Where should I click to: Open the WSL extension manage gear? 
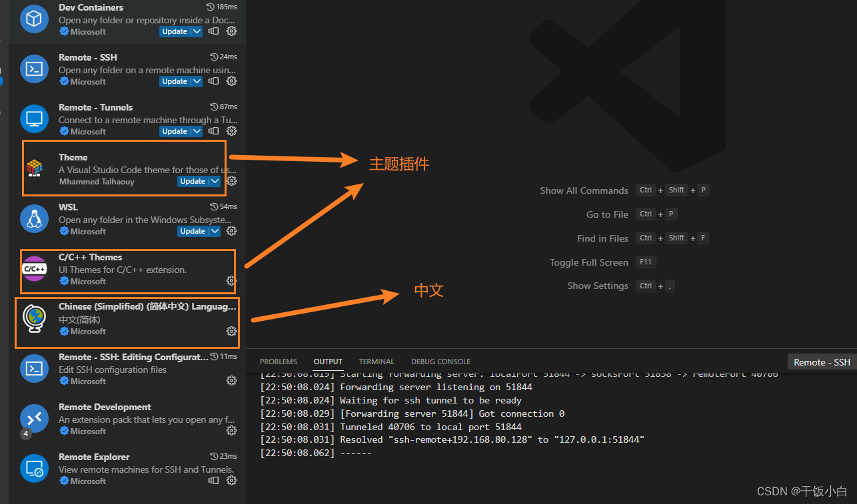click(231, 231)
